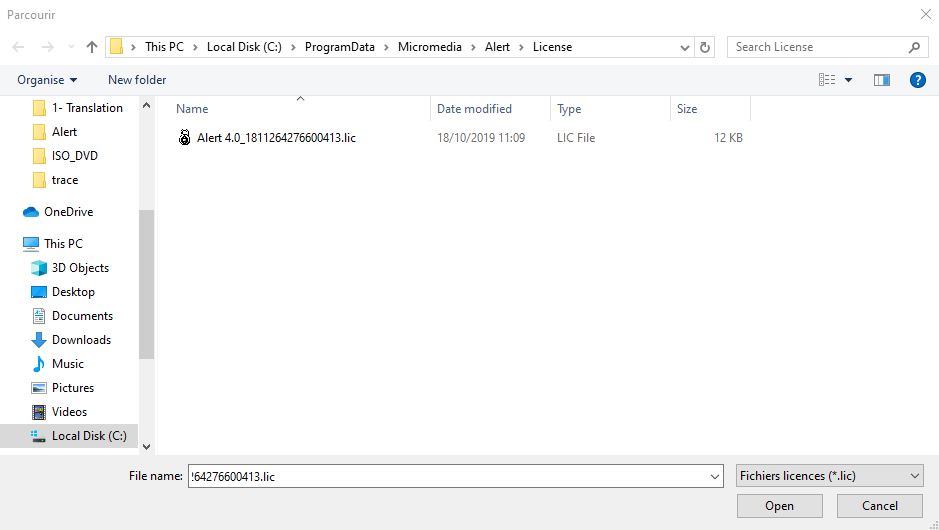Open the File name suggestions dropdown
This screenshot has width=939, height=530.
pos(713,477)
